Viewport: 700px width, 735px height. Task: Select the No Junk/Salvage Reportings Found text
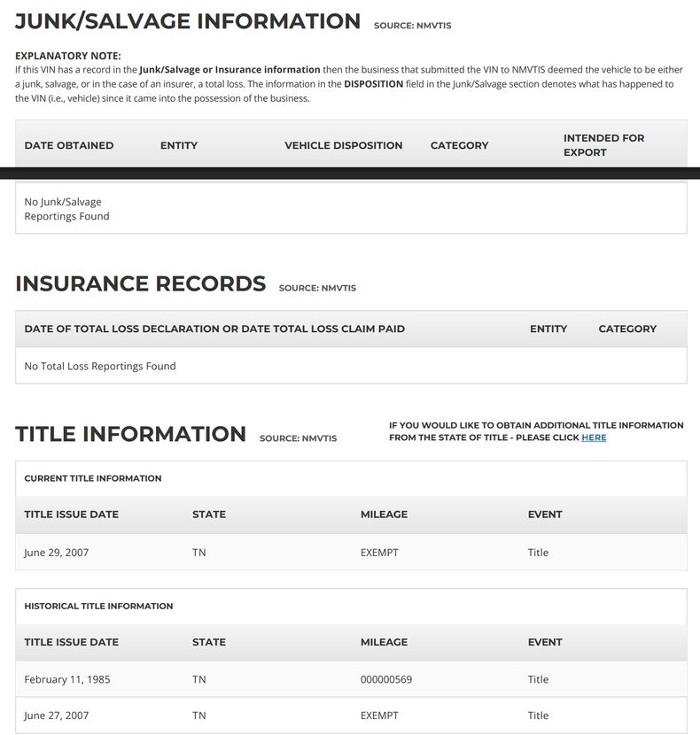67,209
